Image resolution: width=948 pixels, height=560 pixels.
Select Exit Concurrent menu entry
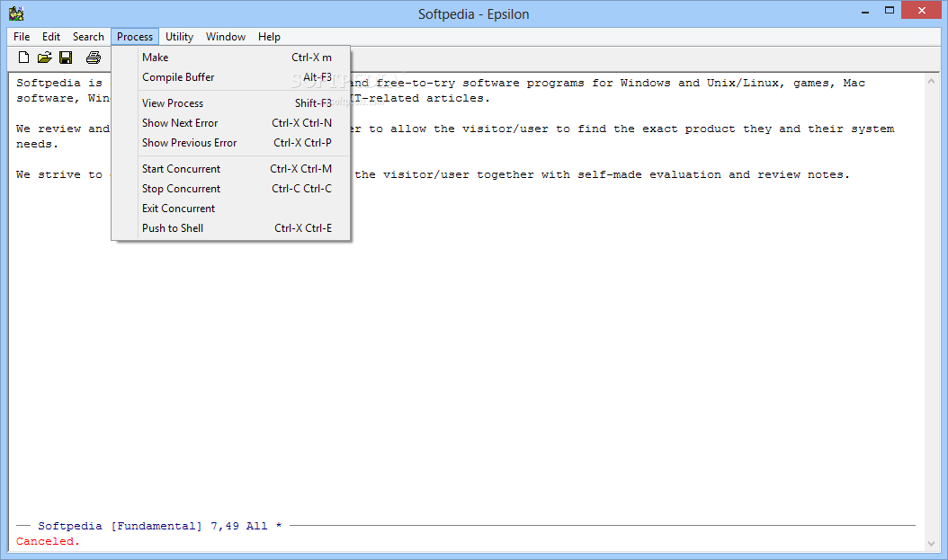pos(231,209)
